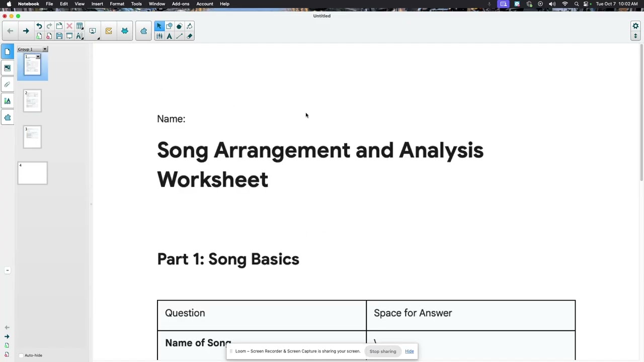The image size is (644, 362).
Task: Move toolbar with the up-down arrows icon
Action: pyautogui.click(x=635, y=36)
